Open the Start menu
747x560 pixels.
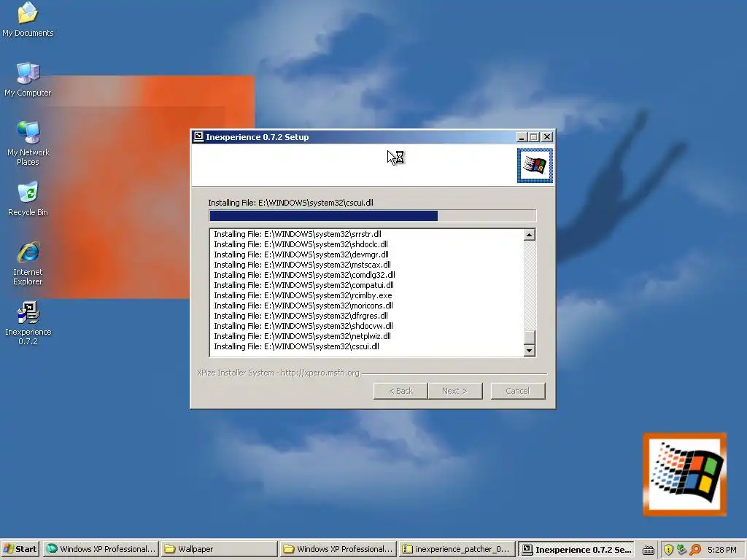pos(20,549)
